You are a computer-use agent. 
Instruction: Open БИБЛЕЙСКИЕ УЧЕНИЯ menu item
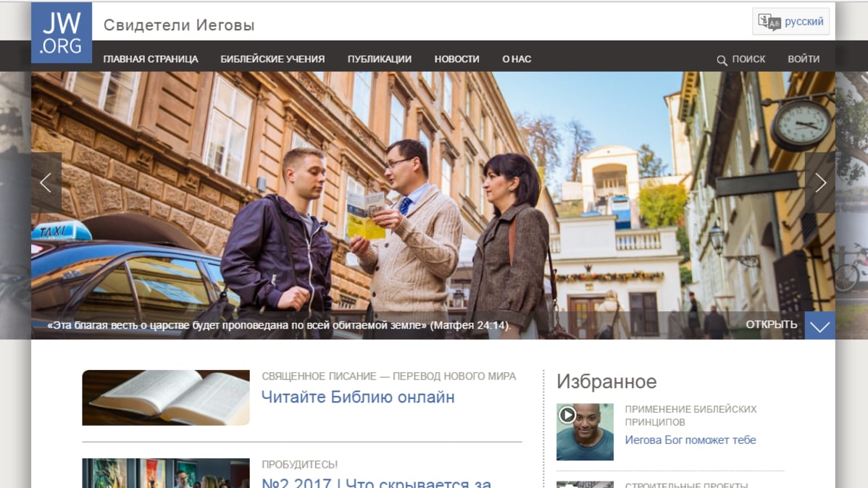[x=272, y=59]
